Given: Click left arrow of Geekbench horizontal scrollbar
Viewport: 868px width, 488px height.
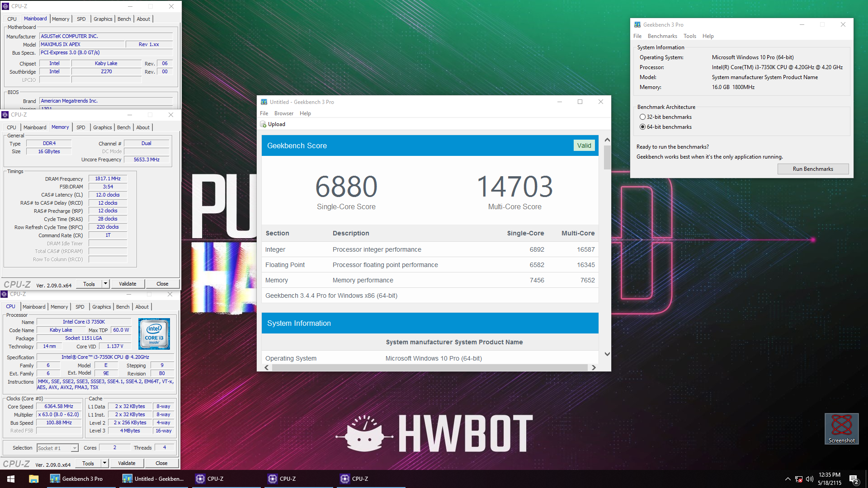Looking at the screenshot, I should click(267, 368).
